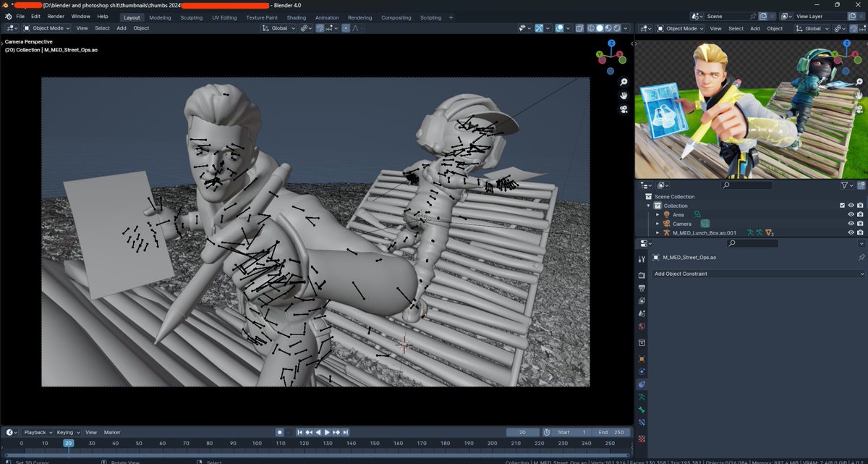The width and height of the screenshot is (868, 464).
Task: Switch to the Shading workspace tab
Action: tap(297, 17)
